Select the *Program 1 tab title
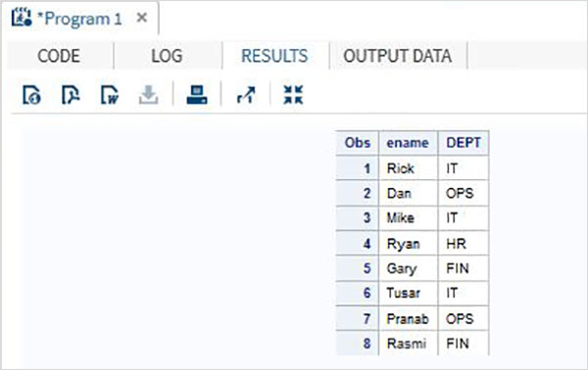 click(x=80, y=19)
